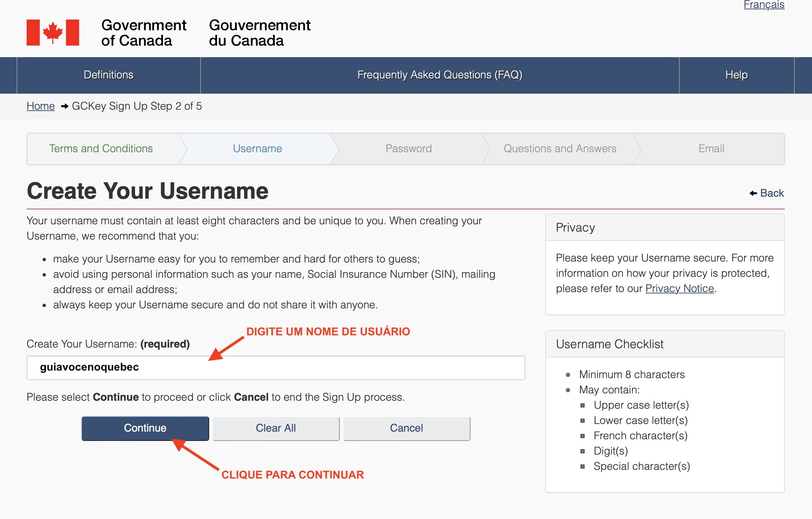Click the Back arrow icon
The height and width of the screenshot is (519, 812).
click(x=753, y=193)
